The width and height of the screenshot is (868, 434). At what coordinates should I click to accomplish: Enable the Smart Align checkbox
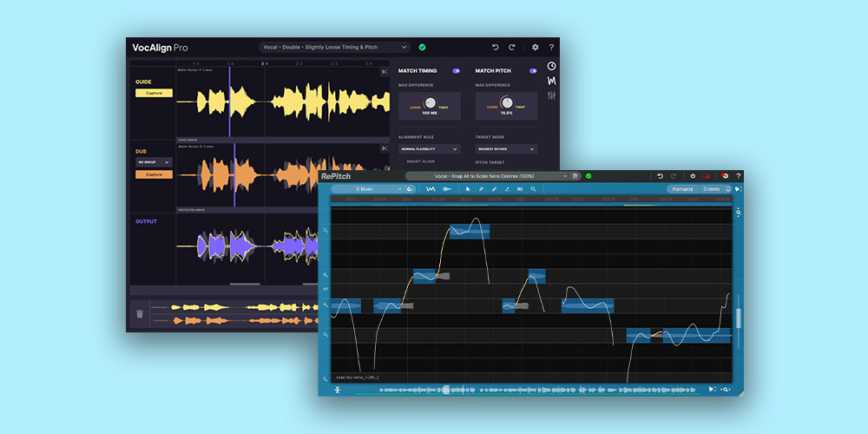coord(401,161)
